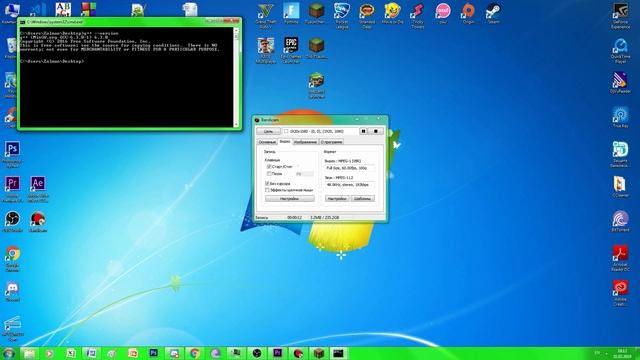Image resolution: width=640 pixels, height=360 pixels.
Task: Pause the recording in Bandicam
Action: (x=363, y=131)
